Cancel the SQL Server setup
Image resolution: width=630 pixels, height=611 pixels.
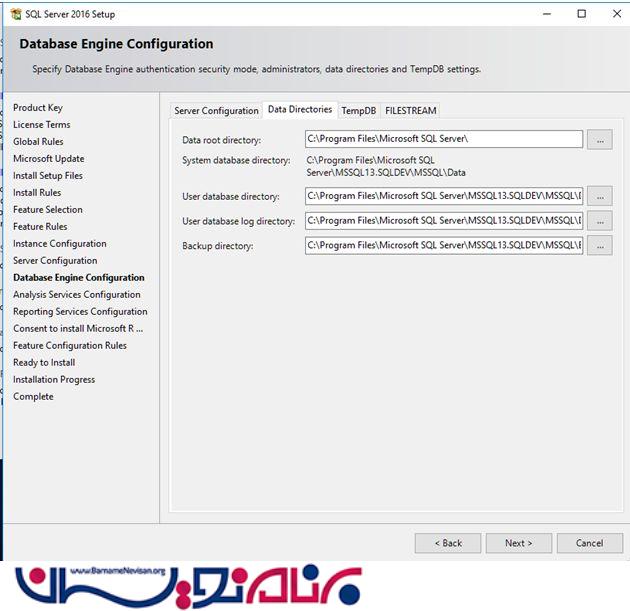[x=589, y=543]
